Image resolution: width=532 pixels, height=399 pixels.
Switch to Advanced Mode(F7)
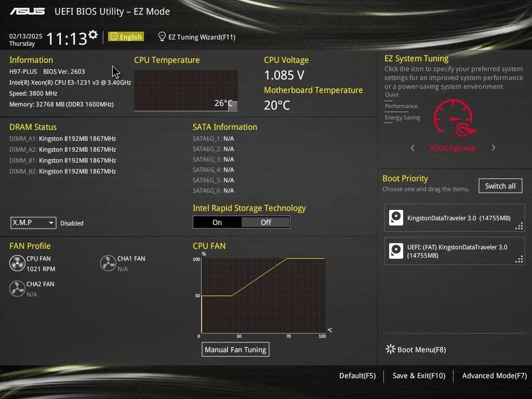click(495, 376)
